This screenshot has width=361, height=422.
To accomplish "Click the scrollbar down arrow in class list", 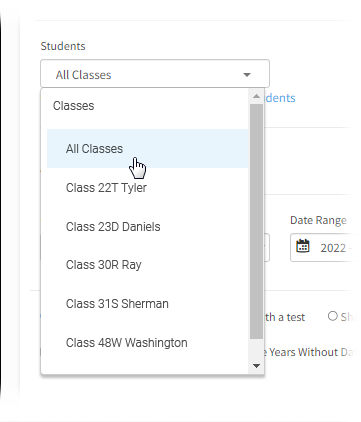I will point(256,366).
